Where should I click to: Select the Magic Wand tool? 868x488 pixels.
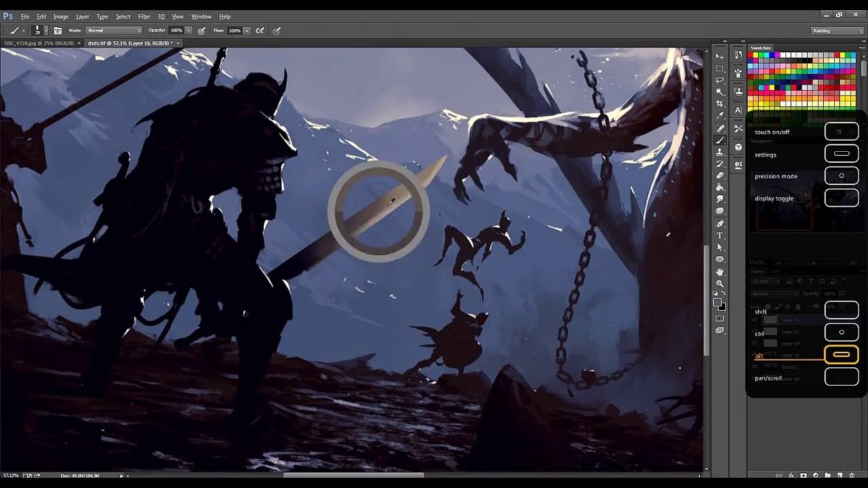719,91
